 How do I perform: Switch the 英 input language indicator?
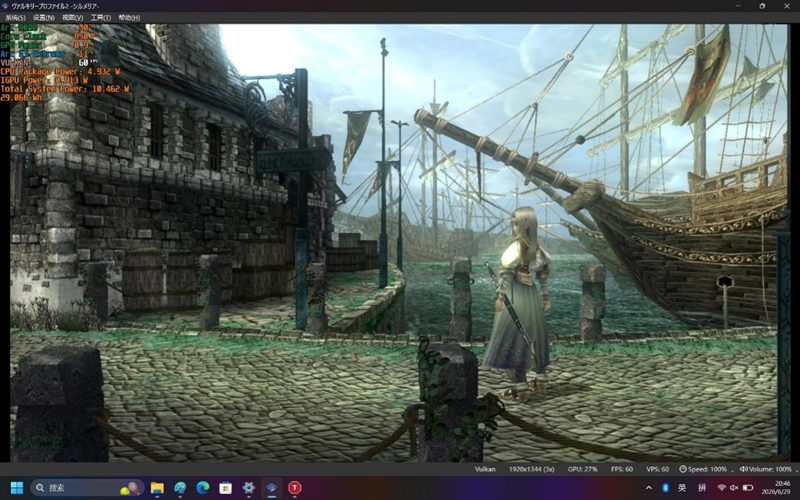(x=682, y=488)
